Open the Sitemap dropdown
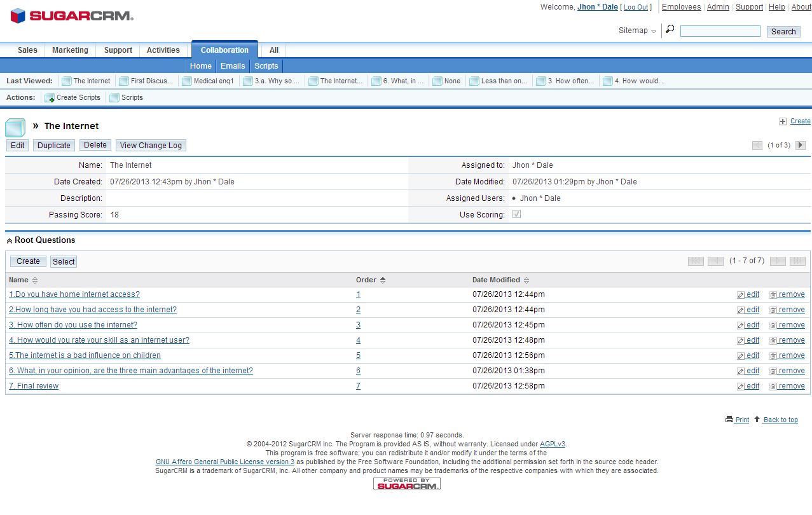The width and height of the screenshot is (812, 515). pyautogui.click(x=637, y=31)
